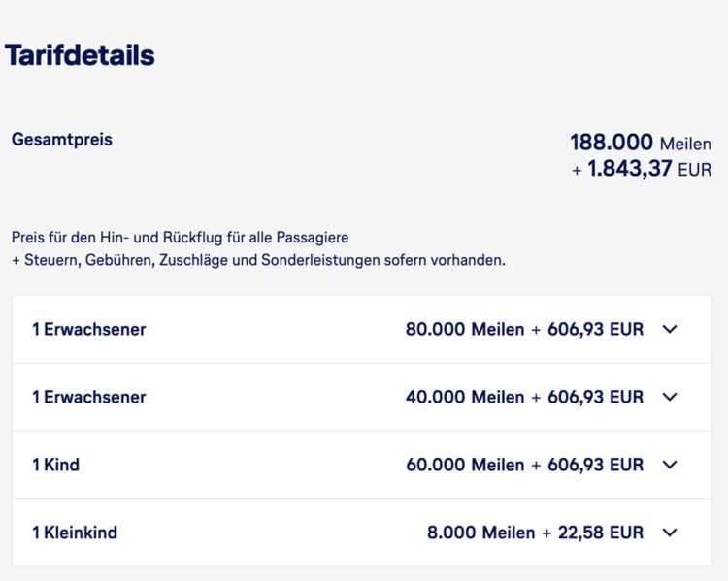728x581 pixels.
Task: Open the Kleinkind row details
Action: coord(362,533)
